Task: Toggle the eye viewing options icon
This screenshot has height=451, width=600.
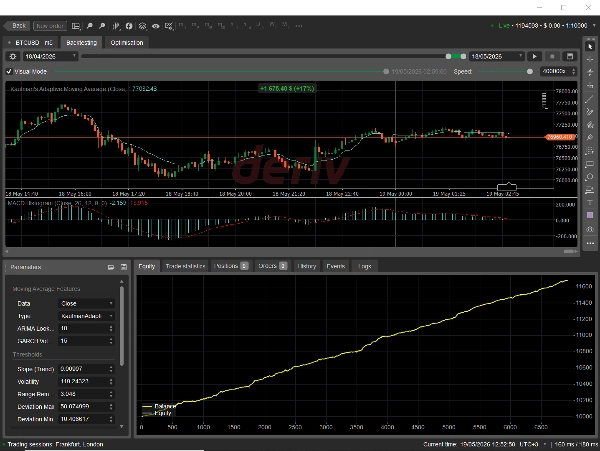Action: (155, 26)
